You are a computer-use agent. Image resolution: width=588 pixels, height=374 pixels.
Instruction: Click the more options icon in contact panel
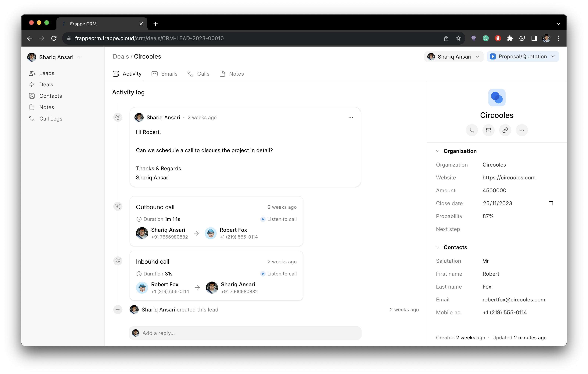coord(522,130)
